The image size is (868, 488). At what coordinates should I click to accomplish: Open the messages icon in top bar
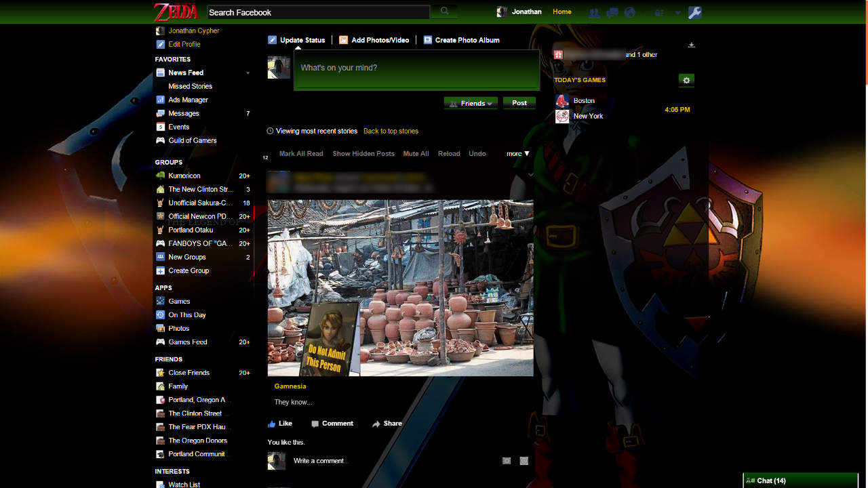click(612, 13)
